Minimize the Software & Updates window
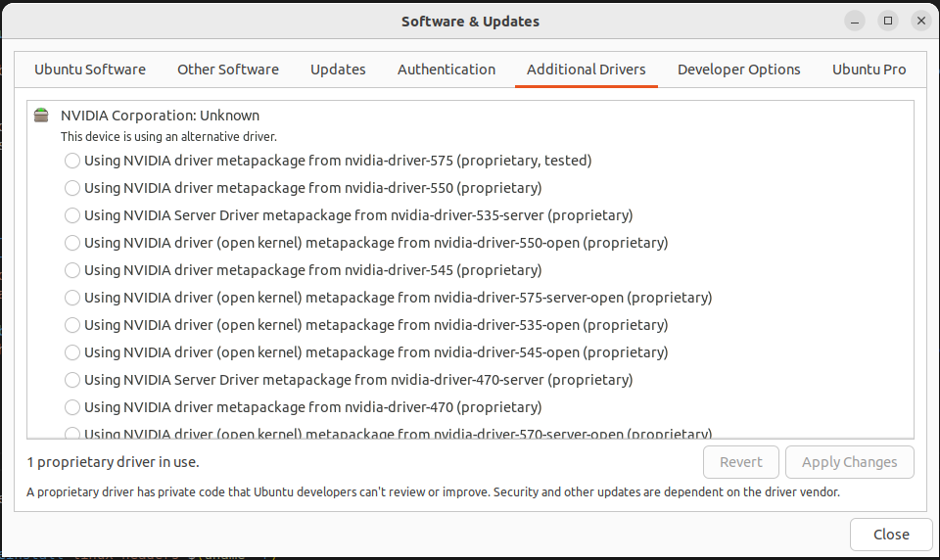The image size is (940, 560). point(855,21)
